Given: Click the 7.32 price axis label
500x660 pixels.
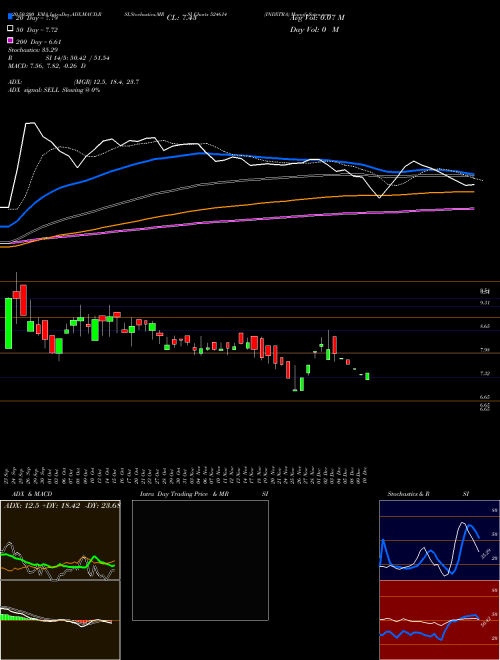Looking at the screenshot, I should pos(484,373).
